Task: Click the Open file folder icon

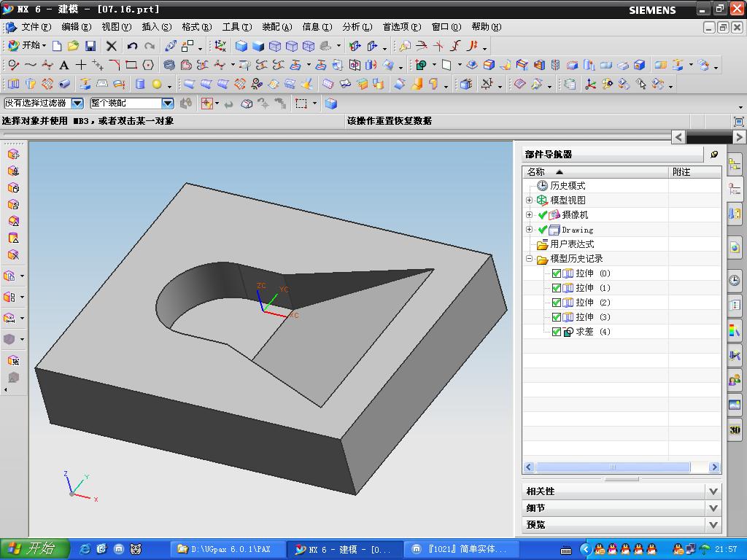Action: [74, 46]
